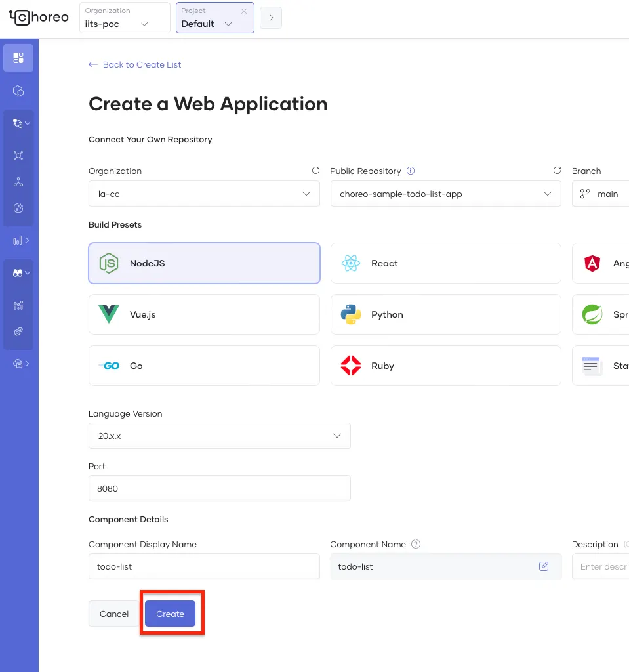629x672 pixels.
Task: Click the Vue.js V logo
Action: (109, 314)
